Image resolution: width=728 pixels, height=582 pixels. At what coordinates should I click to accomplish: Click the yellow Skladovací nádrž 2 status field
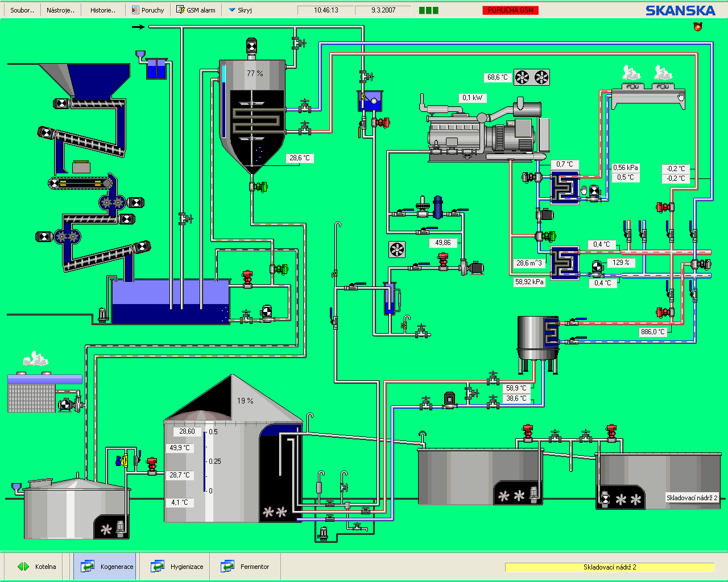[609, 567]
